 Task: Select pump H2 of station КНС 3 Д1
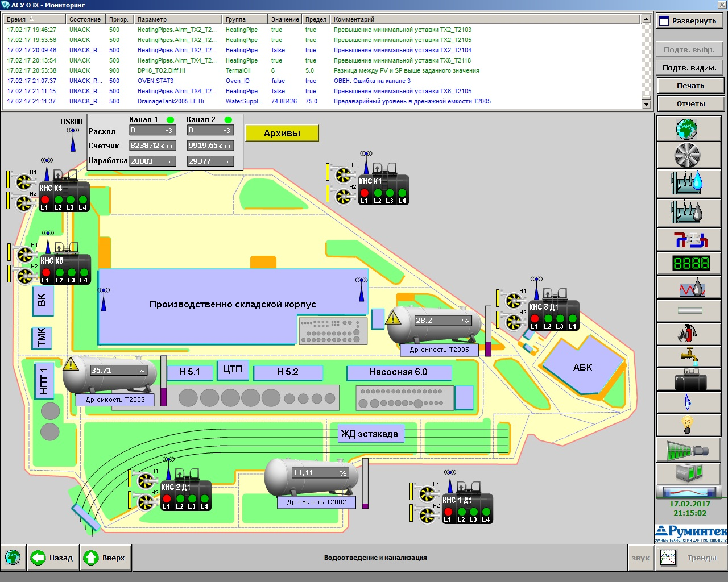pos(514,322)
